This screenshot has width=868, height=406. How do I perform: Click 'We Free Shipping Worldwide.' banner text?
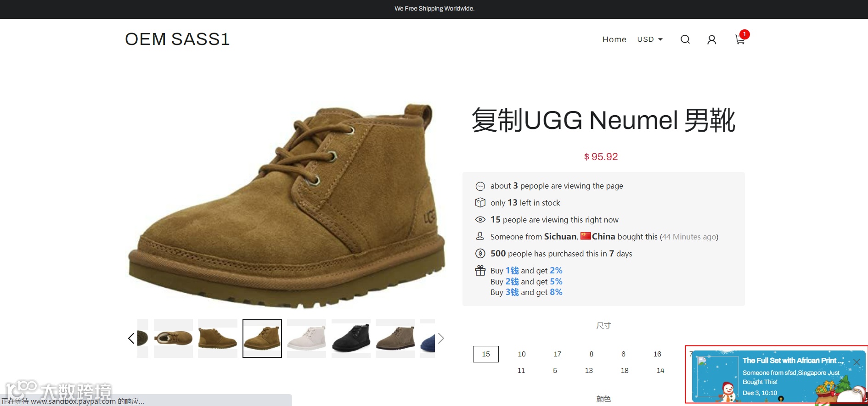pyautogui.click(x=434, y=9)
